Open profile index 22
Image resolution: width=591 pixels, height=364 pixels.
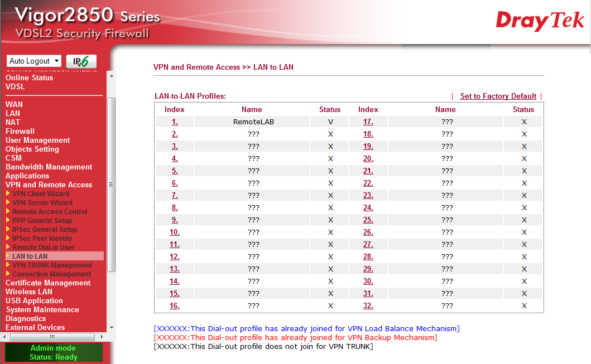click(x=368, y=183)
